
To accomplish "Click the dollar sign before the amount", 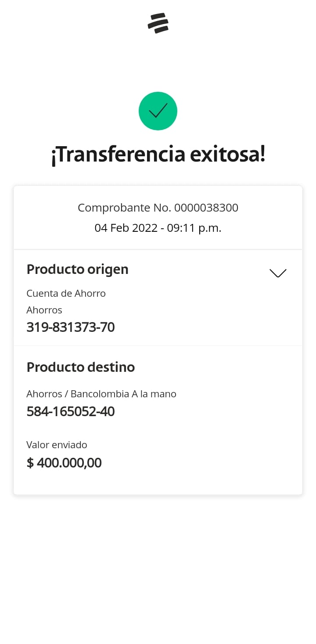I will pos(30,463).
